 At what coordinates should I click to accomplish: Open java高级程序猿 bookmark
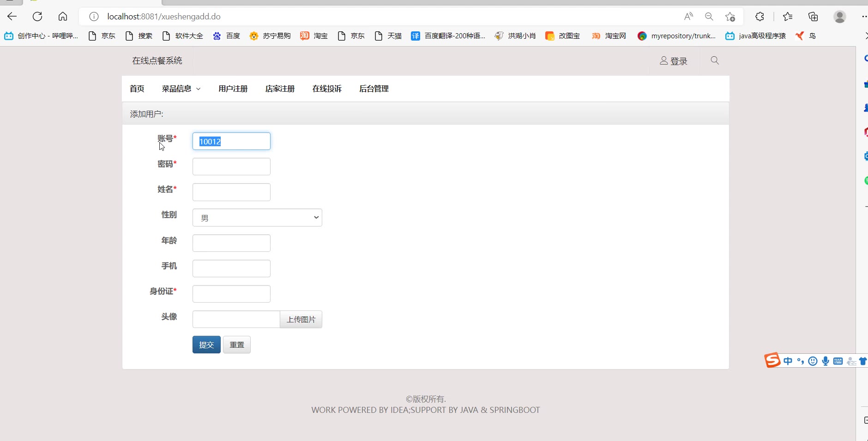[755, 36]
